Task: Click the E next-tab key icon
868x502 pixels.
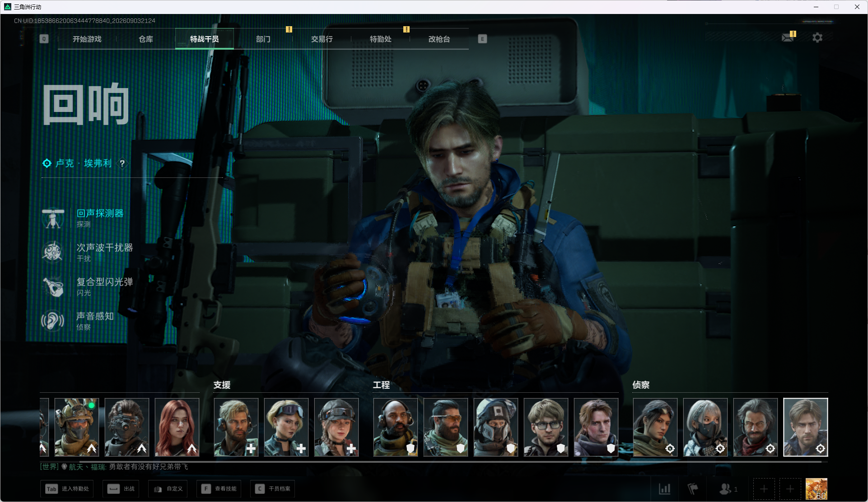Action: pos(482,39)
